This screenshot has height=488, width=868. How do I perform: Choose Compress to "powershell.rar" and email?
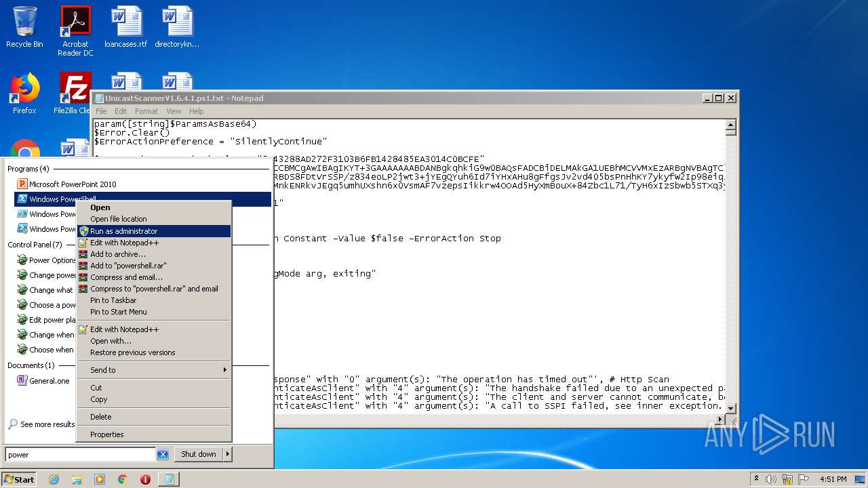pyautogui.click(x=154, y=289)
